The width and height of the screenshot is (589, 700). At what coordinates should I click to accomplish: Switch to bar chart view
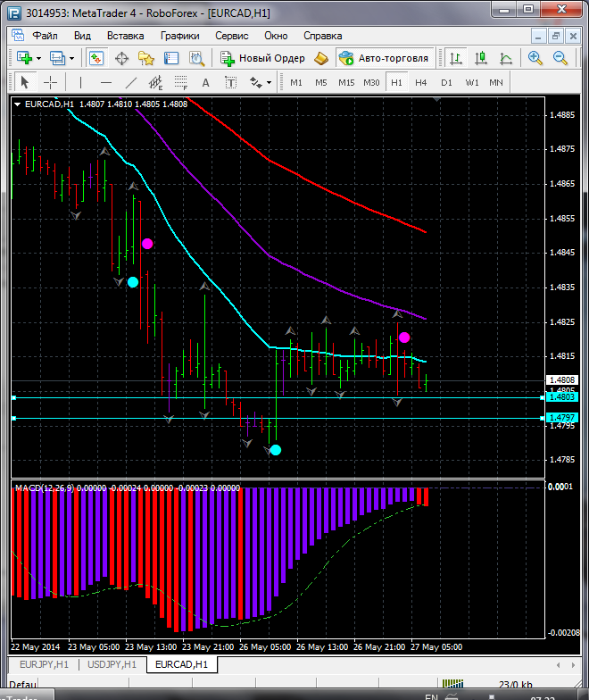(x=455, y=59)
